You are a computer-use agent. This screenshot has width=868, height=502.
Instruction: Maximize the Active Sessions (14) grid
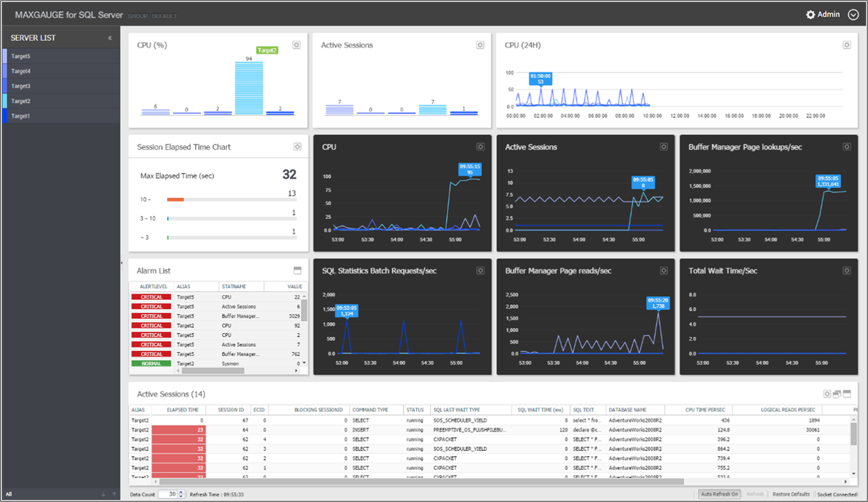(847, 394)
